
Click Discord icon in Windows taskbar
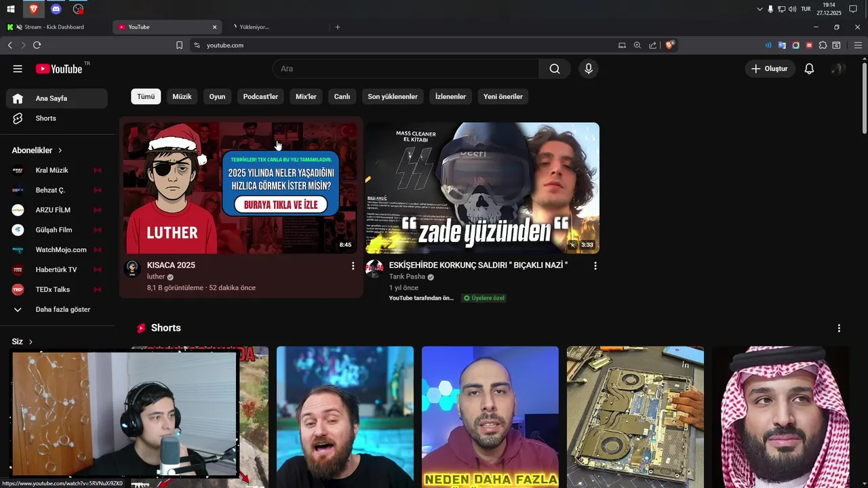coord(56,9)
